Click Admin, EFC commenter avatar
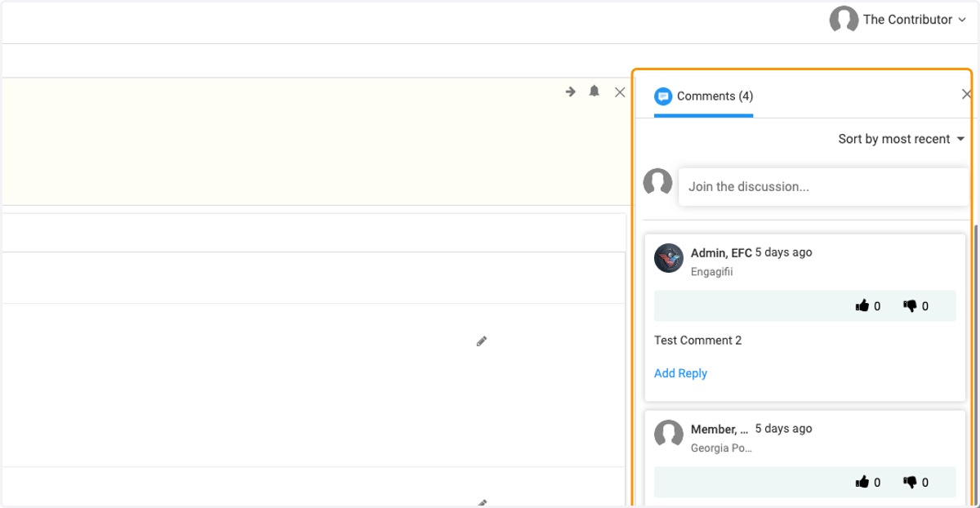980x508 pixels. click(669, 258)
